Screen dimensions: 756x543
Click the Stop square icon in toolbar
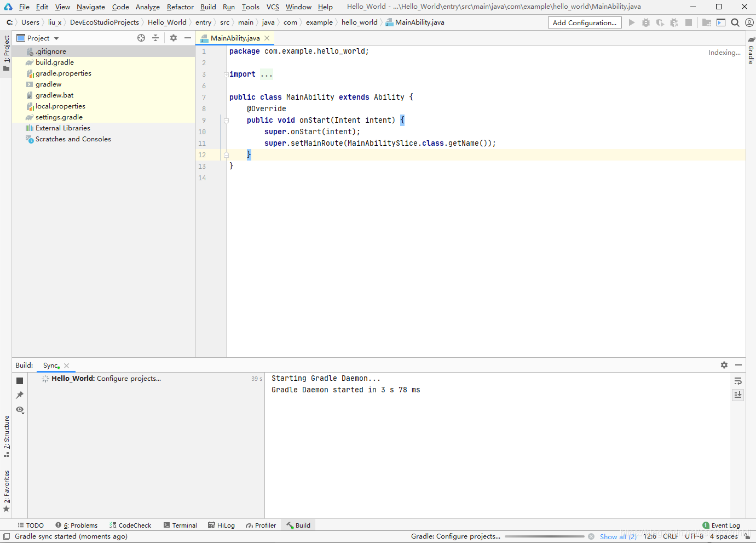pos(689,22)
